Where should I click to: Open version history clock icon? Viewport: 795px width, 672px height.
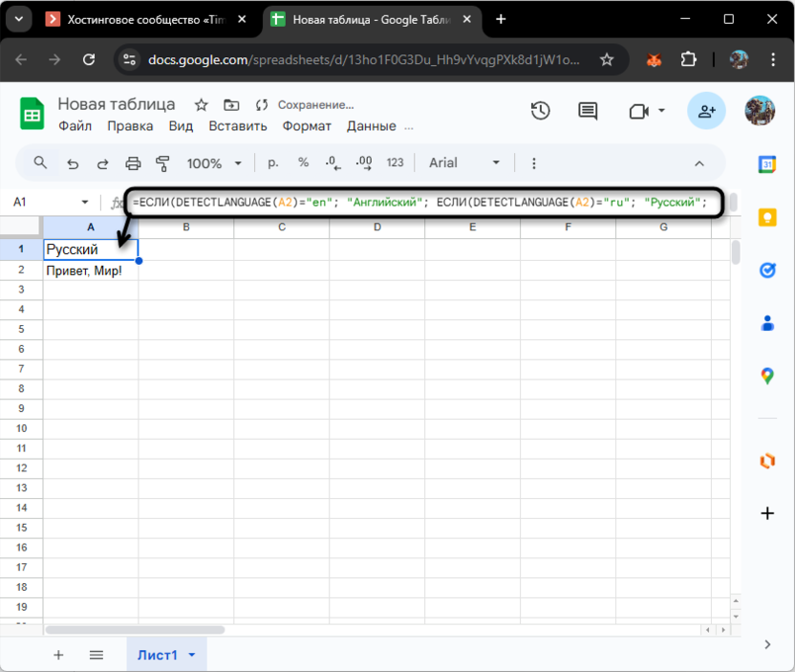click(x=541, y=111)
